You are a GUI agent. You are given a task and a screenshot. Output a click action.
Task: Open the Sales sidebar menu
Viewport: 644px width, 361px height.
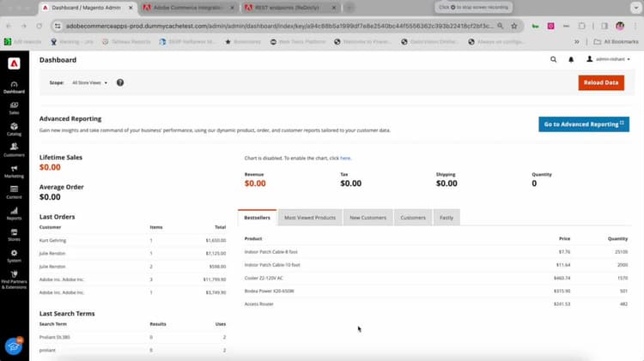[14, 108]
